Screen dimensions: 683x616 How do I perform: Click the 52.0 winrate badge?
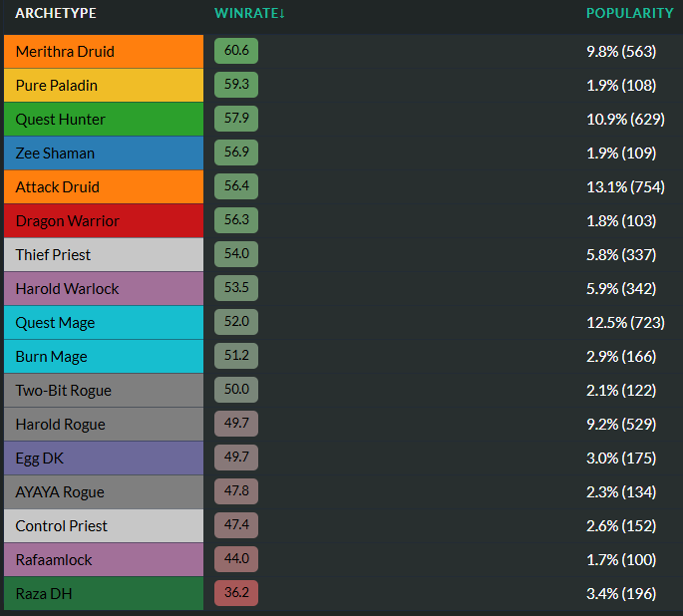236,322
